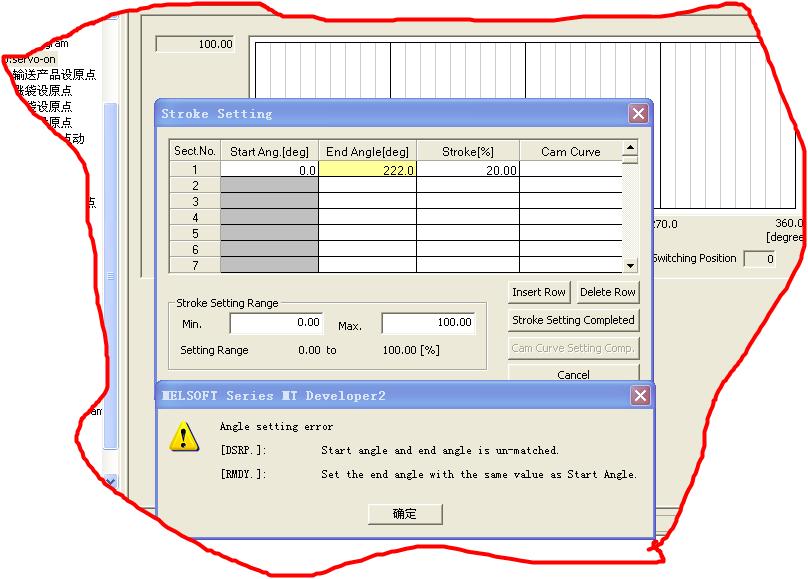The image size is (808, 579).
Task: Click the Stroke cell with 20.00
Action: (x=468, y=170)
